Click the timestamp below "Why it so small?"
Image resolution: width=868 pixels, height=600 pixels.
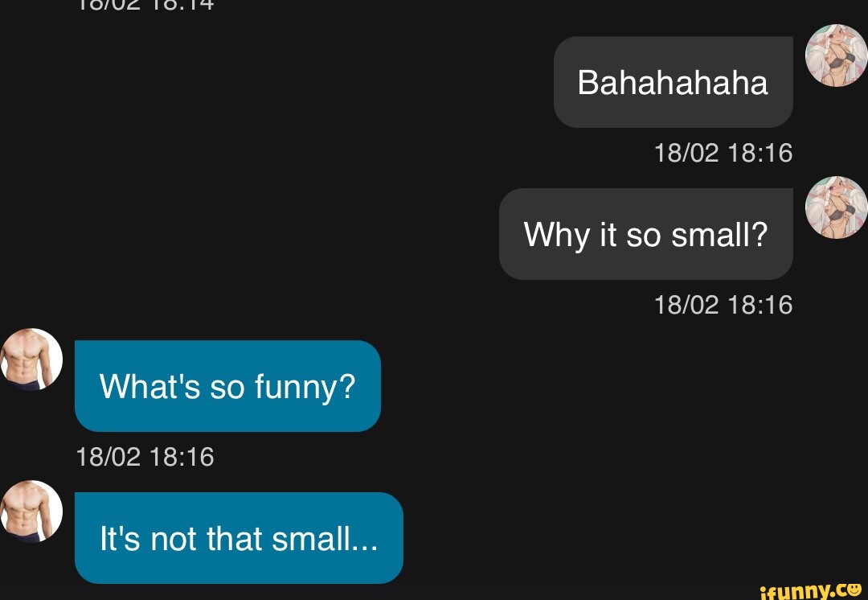pos(723,305)
